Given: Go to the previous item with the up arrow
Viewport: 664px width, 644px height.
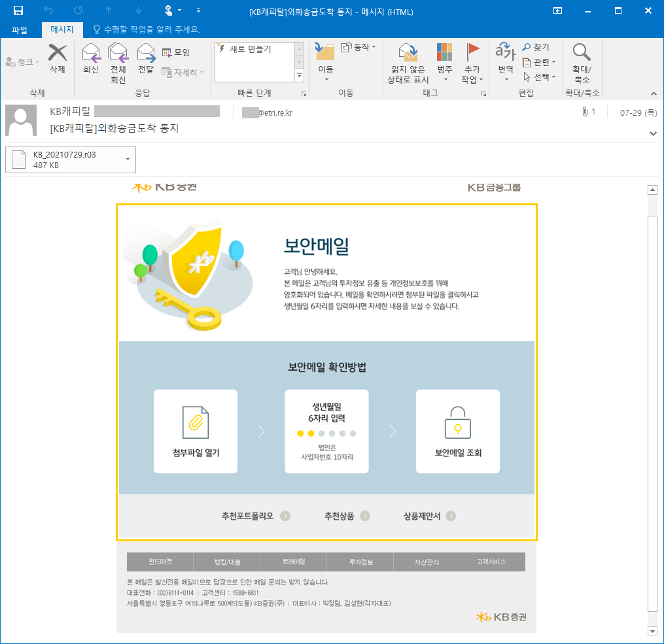Looking at the screenshot, I should point(109,10).
